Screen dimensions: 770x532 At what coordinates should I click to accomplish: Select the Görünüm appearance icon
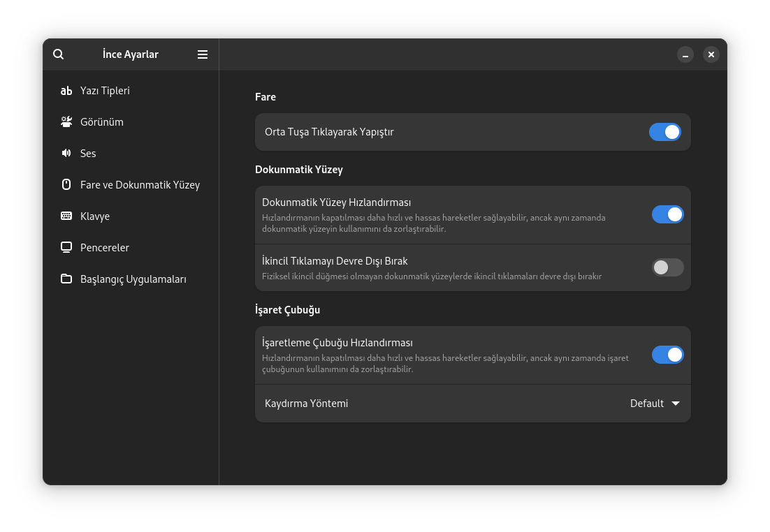click(x=66, y=121)
